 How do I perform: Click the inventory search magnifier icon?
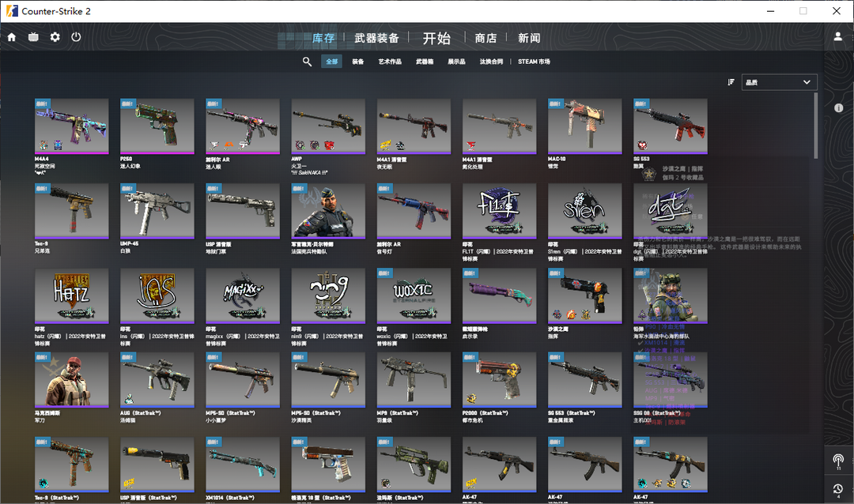tap(307, 62)
